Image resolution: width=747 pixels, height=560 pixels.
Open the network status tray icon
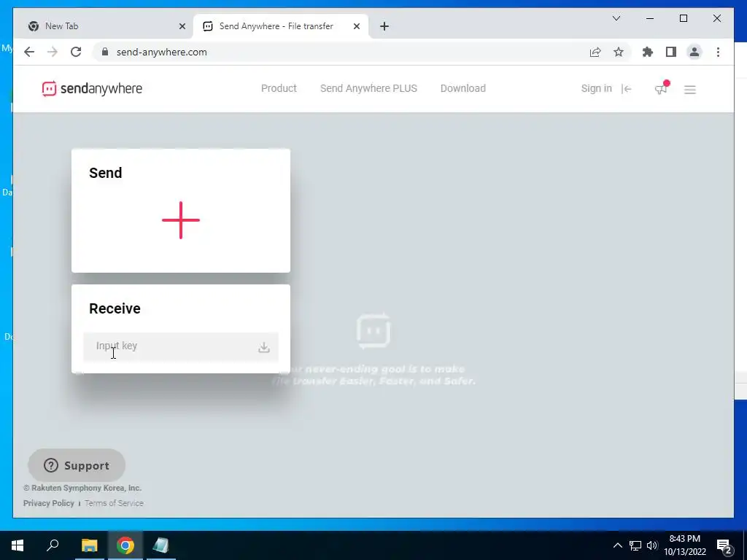pyautogui.click(x=635, y=545)
